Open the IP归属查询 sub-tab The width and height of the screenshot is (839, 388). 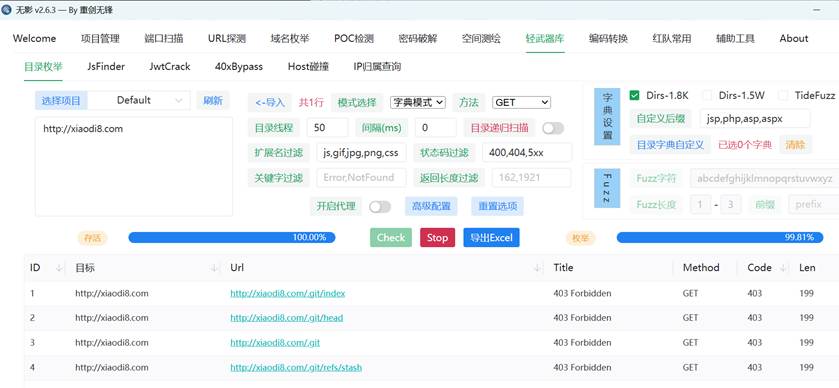(x=377, y=67)
